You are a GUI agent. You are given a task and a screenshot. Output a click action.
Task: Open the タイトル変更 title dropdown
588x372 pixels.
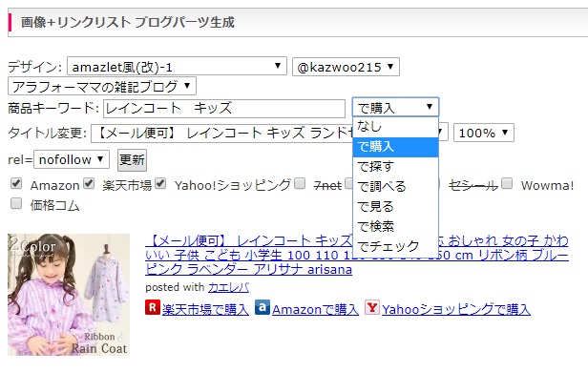tap(269, 133)
